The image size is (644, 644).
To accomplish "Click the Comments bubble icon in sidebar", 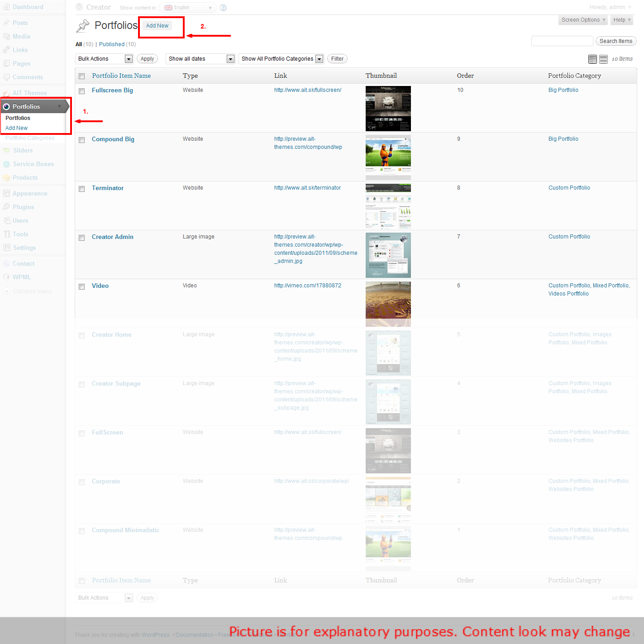I will click(x=6, y=77).
